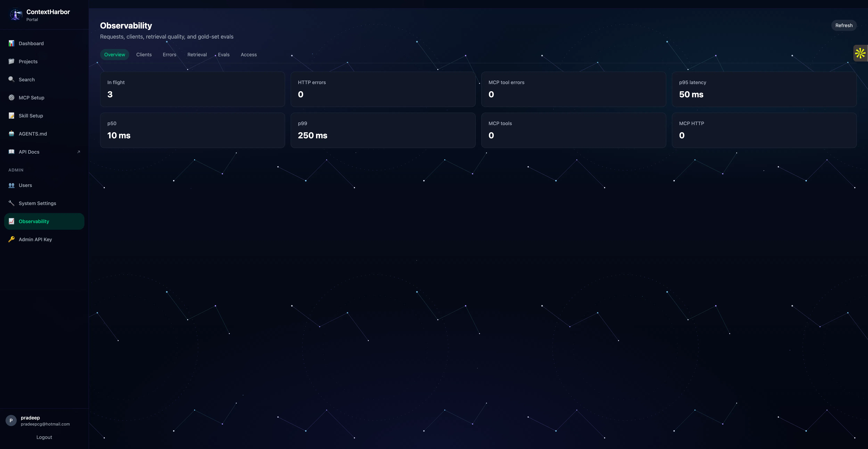Click the username pradeep in the footer

(30, 418)
